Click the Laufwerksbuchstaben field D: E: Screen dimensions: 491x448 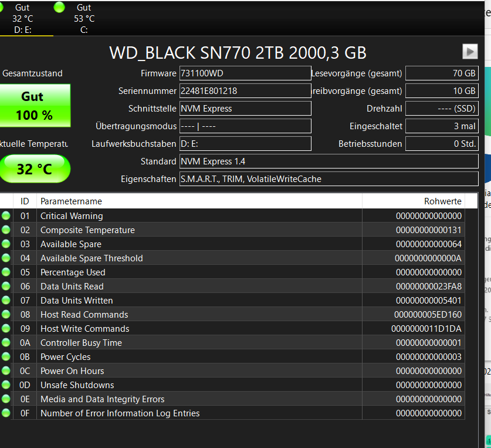click(x=245, y=144)
